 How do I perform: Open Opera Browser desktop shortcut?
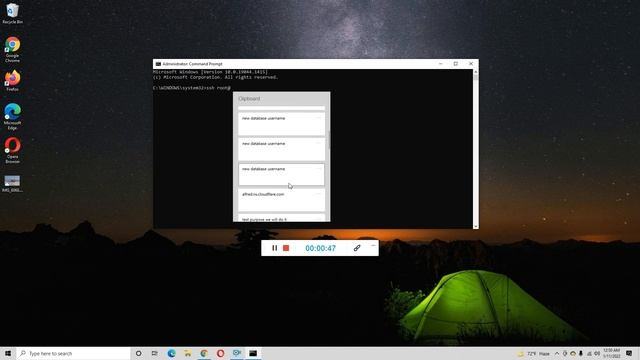(12, 150)
